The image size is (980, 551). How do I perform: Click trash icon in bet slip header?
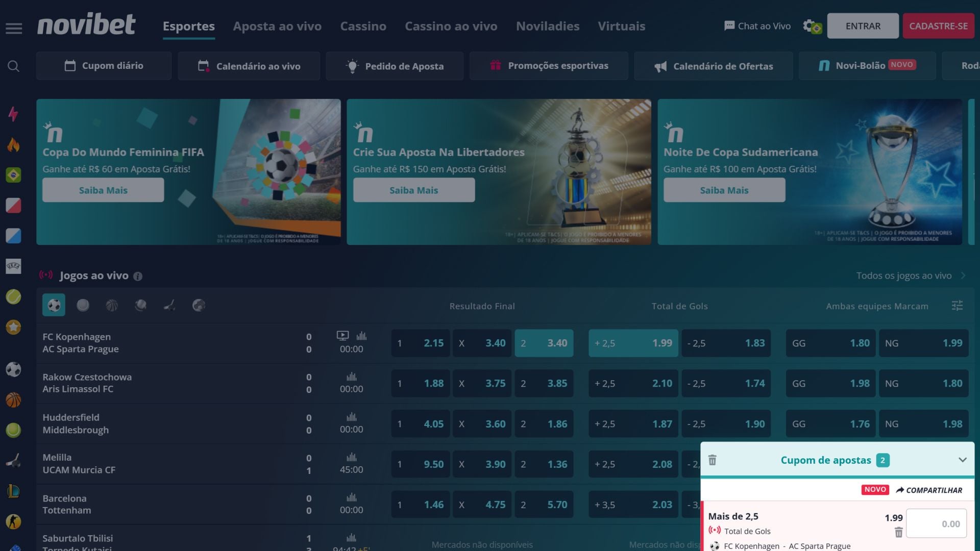click(713, 460)
